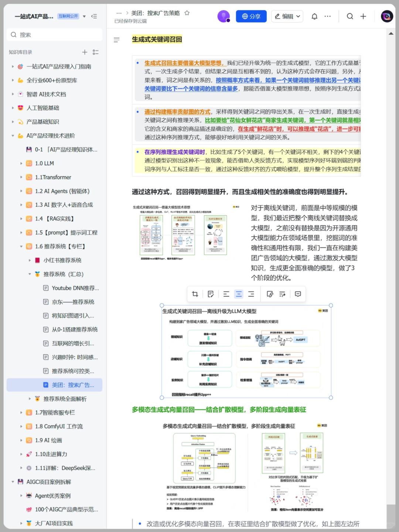Collapse the AIGC项目案例拆解 section
Viewport: 399px width, 532px height.
click(x=13, y=482)
